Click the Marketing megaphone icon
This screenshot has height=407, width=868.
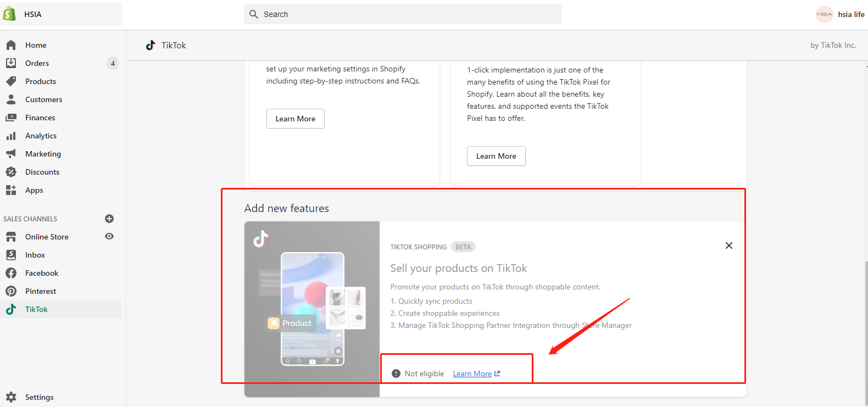pos(11,154)
